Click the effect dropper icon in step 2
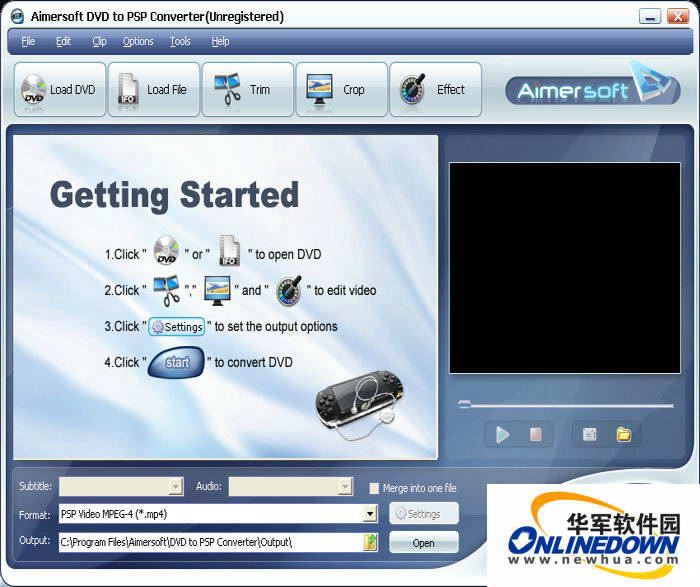 click(289, 291)
